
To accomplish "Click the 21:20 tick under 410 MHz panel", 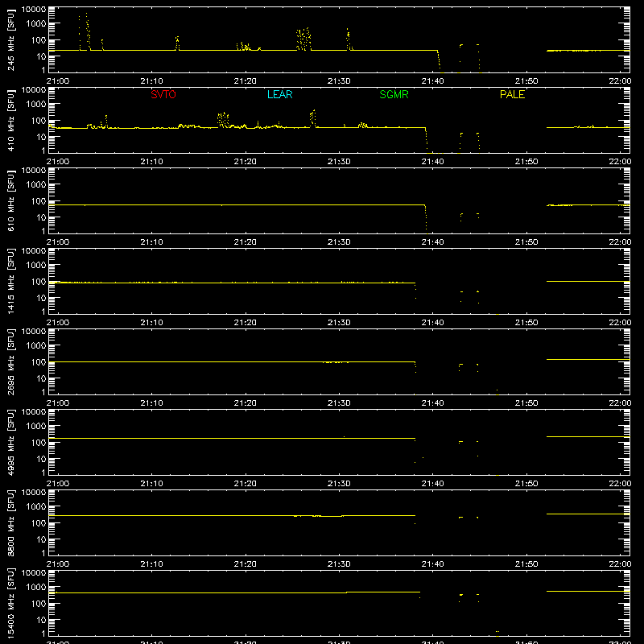I will [x=246, y=162].
